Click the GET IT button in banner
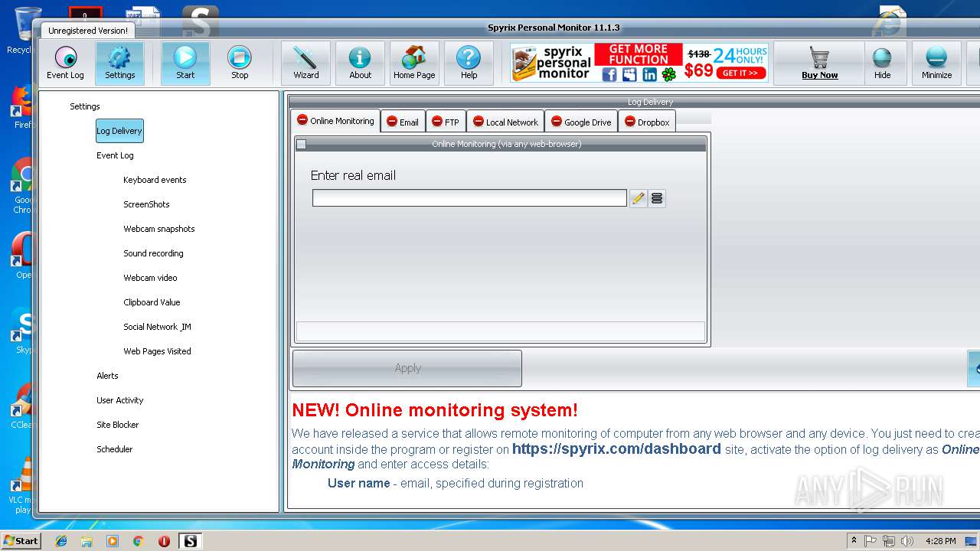Image resolution: width=980 pixels, height=551 pixels. tap(740, 73)
